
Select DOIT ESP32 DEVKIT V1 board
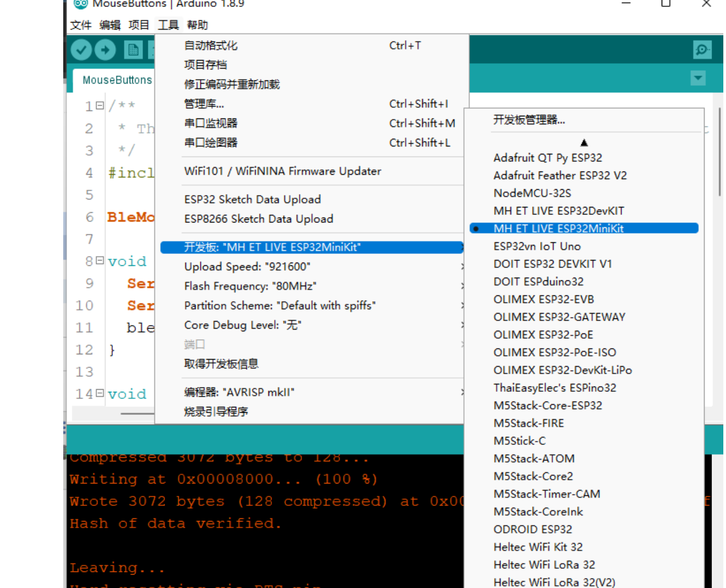coord(584,264)
